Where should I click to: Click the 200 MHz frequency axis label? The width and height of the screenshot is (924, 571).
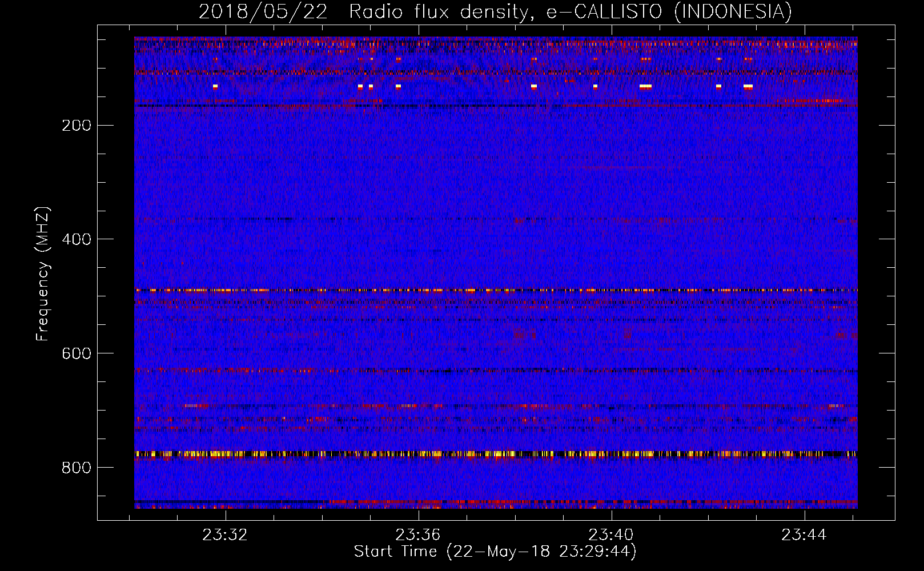(77, 125)
